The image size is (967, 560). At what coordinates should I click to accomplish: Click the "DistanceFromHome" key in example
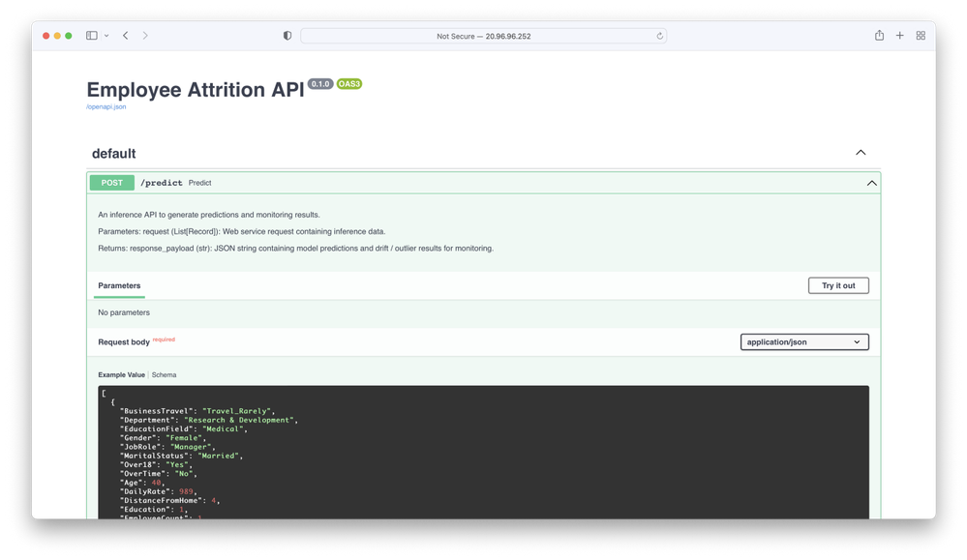point(161,500)
